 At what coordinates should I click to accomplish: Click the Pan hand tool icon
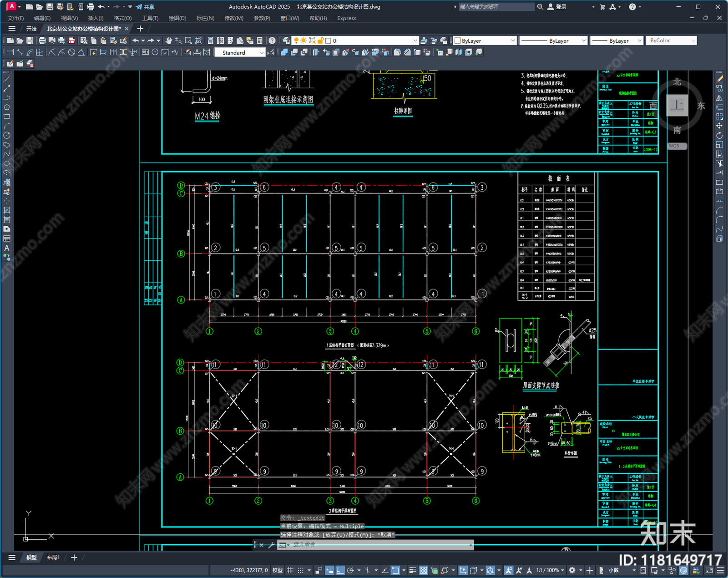[x=169, y=41]
